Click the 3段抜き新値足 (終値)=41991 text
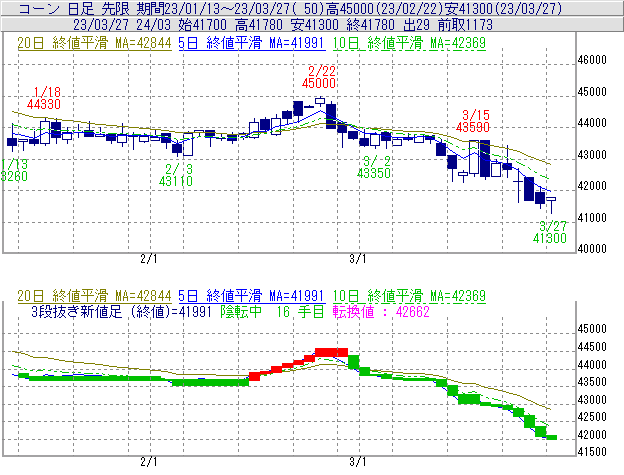 (121, 311)
